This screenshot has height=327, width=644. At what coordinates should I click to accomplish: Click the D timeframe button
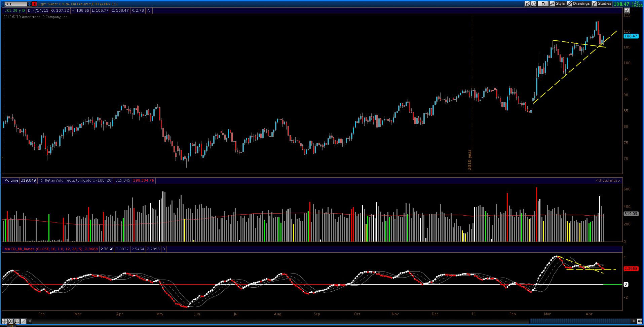point(543,4)
